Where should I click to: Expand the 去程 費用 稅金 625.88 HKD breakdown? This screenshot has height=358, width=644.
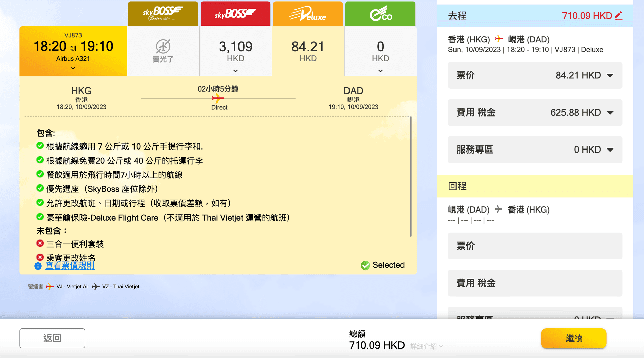535,113
